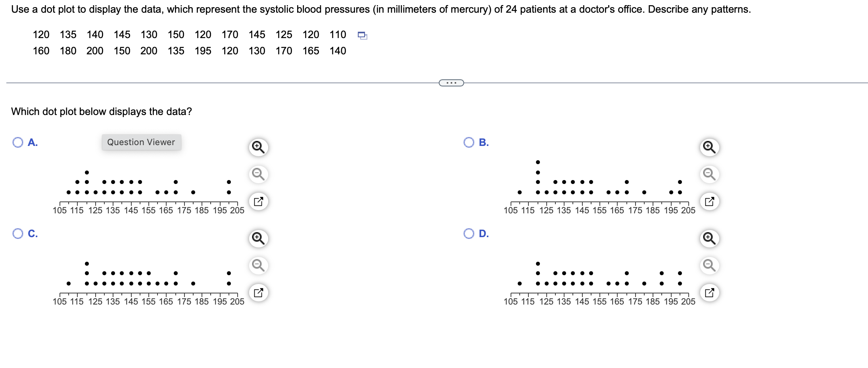Open option A's dot plot in new window

coord(259,201)
